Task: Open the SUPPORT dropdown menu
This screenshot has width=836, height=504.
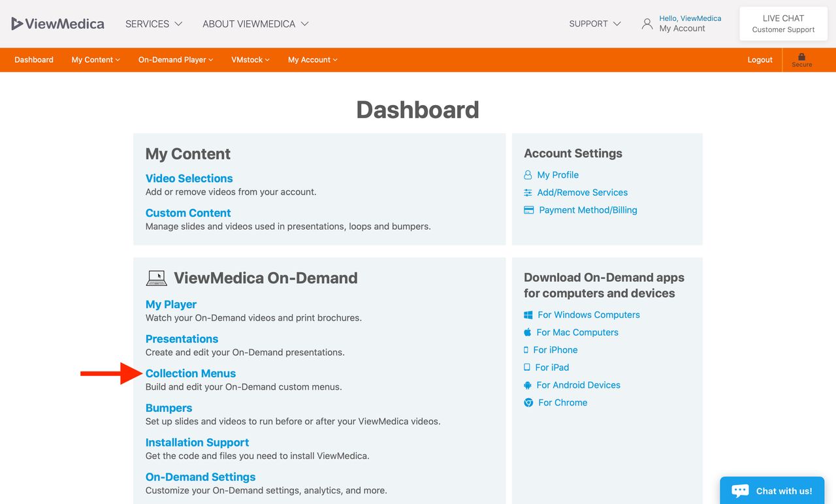Action: [594, 24]
